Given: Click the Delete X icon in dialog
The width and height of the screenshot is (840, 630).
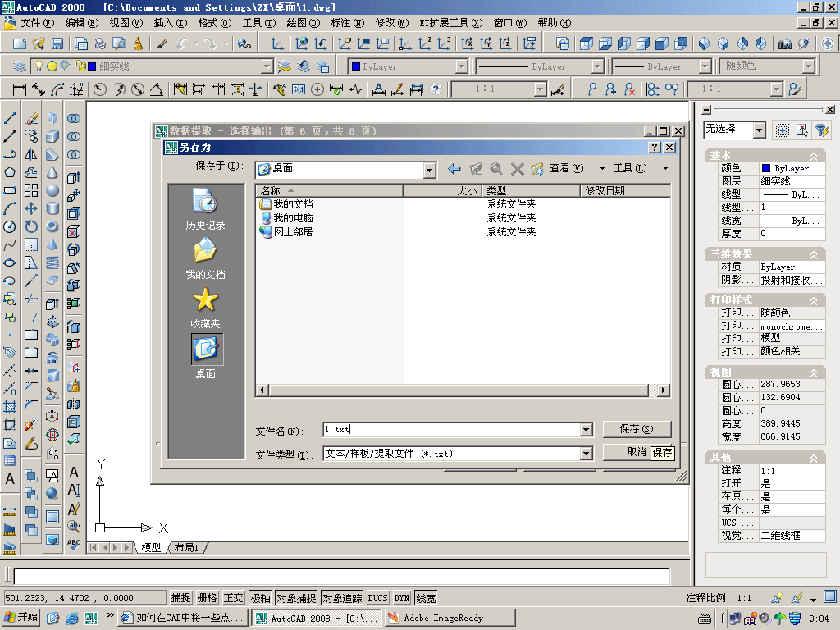Looking at the screenshot, I should 517,169.
